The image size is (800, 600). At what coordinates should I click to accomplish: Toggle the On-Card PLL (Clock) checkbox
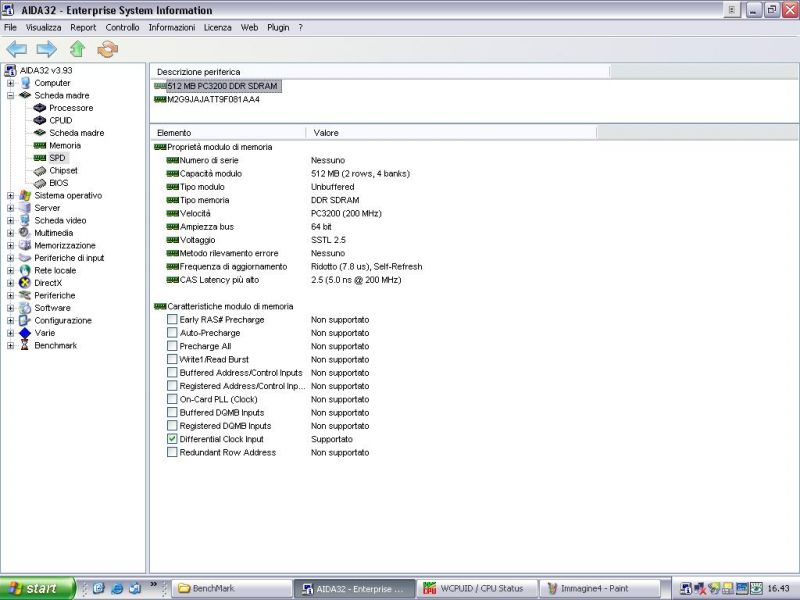[x=172, y=399]
